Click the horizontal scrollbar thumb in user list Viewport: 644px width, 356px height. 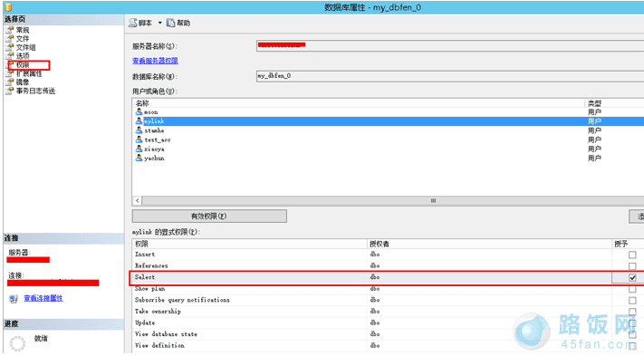(433, 201)
